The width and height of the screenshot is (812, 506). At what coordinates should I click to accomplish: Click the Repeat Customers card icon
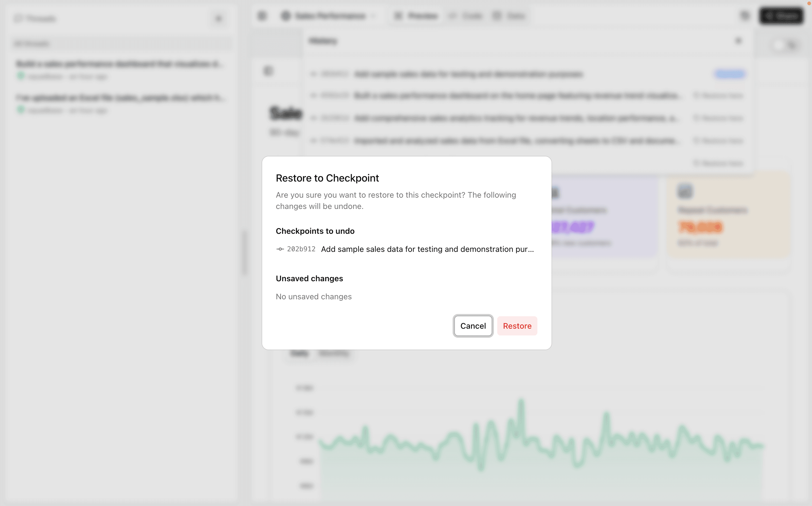685,192
